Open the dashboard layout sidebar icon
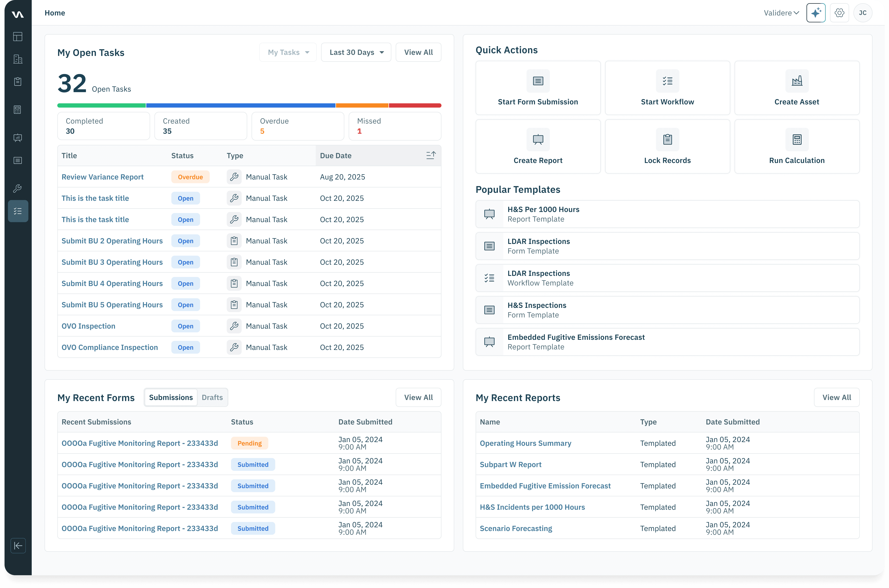This screenshot has height=588, width=889. pyautogui.click(x=18, y=36)
